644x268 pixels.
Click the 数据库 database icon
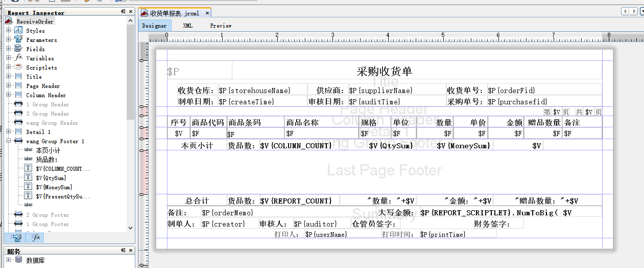point(18,260)
